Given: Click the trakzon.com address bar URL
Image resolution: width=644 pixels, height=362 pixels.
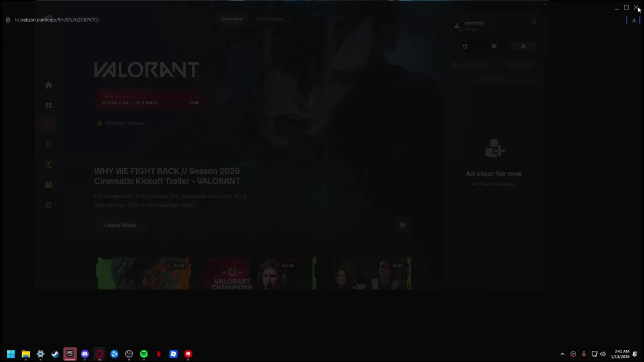Looking at the screenshot, I should pos(57,20).
